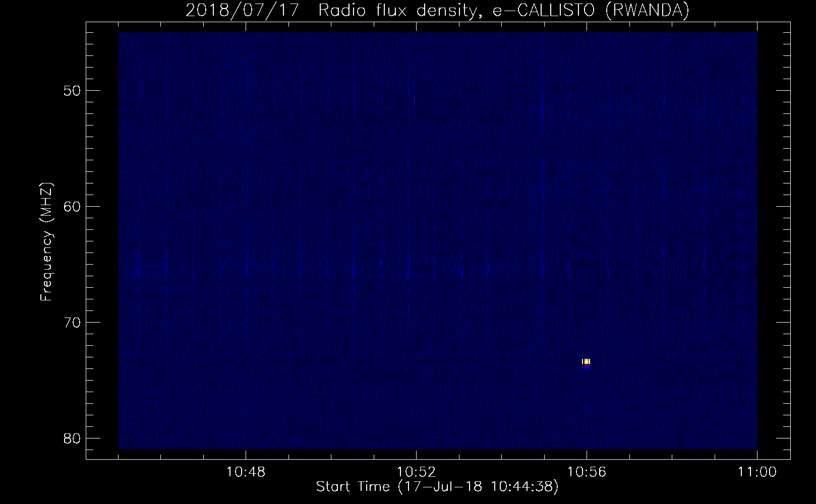The height and width of the screenshot is (504, 816).
Task: Click the plot title mentioning e-CALLISTO (RWANDA)
Action: tap(437, 10)
